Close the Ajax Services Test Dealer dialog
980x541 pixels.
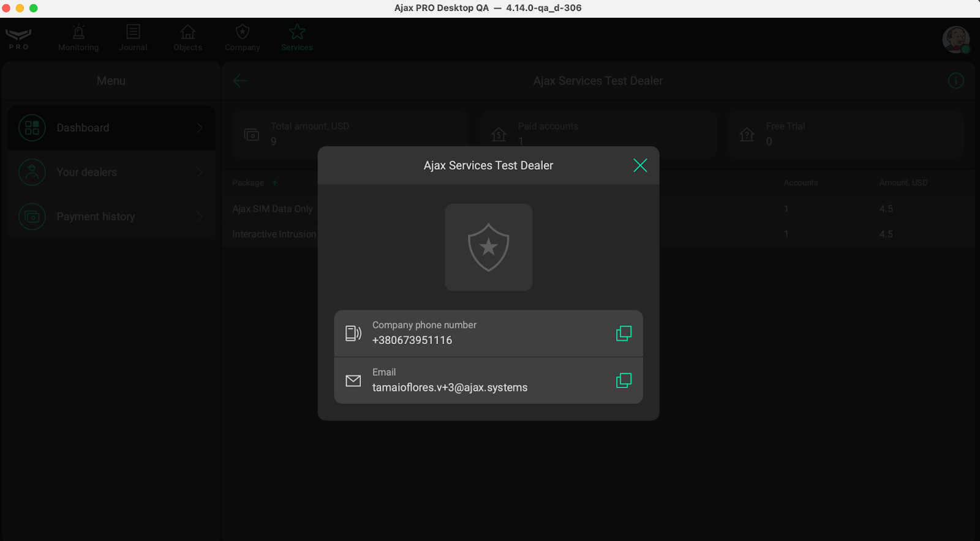(640, 165)
